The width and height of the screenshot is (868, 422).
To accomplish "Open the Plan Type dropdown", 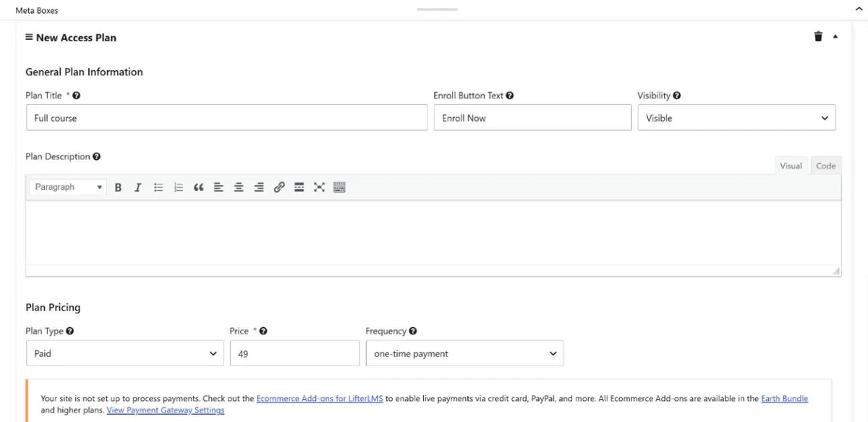I will click(x=124, y=353).
